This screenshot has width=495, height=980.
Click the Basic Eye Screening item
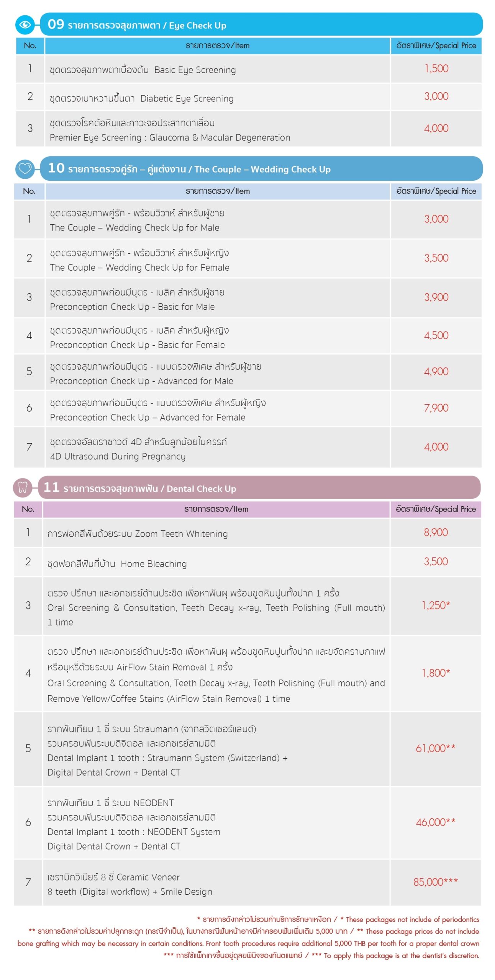pyautogui.click(x=143, y=70)
